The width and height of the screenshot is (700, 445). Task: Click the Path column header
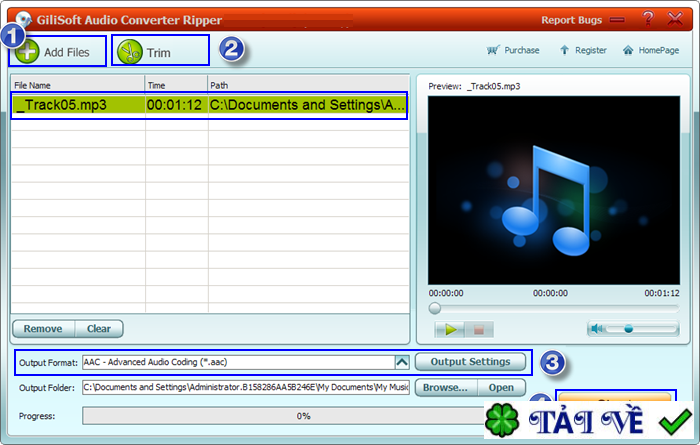308,85
